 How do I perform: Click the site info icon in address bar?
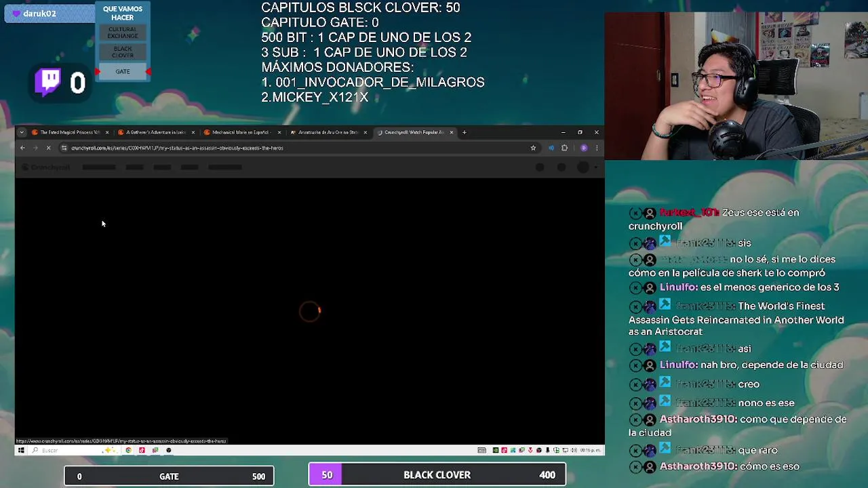[64, 148]
